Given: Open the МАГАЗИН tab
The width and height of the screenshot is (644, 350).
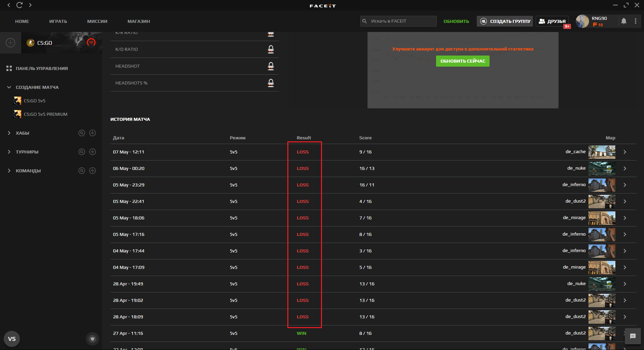Looking at the screenshot, I should tap(139, 21).
